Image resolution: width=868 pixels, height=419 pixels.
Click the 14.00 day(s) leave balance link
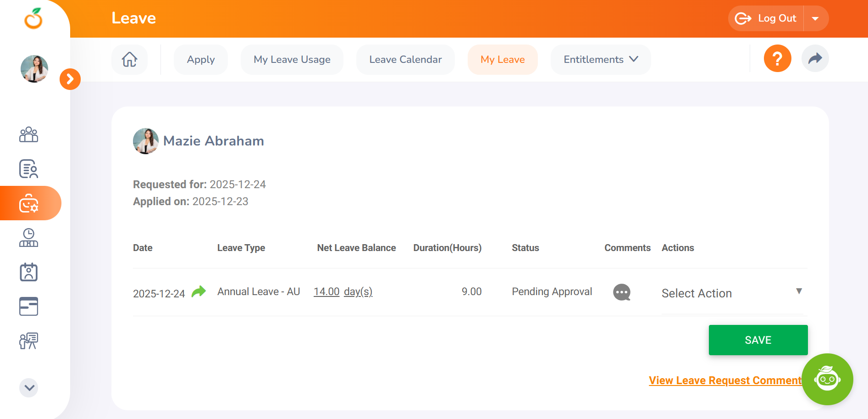(x=343, y=292)
